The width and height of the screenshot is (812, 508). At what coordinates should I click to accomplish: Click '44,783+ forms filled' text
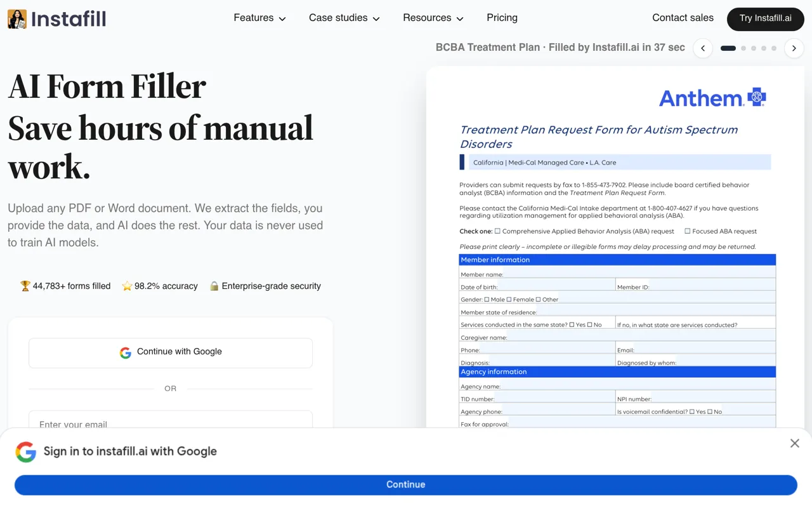tap(72, 286)
